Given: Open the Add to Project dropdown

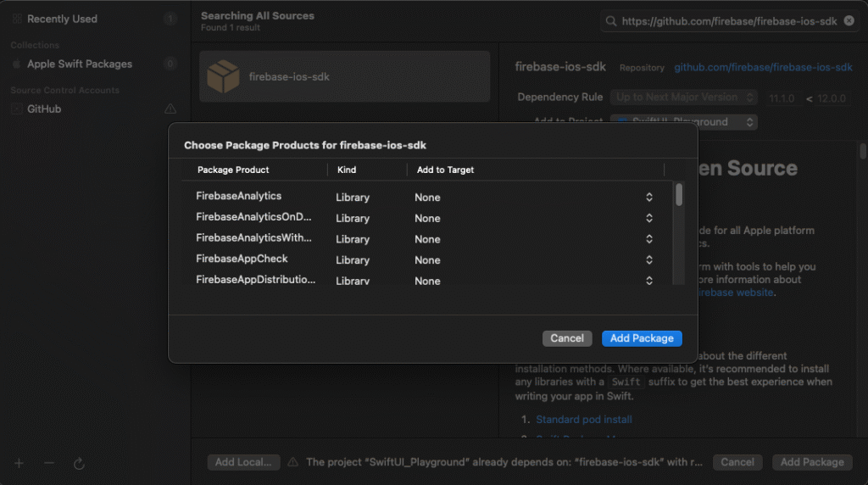Looking at the screenshot, I should [684, 122].
